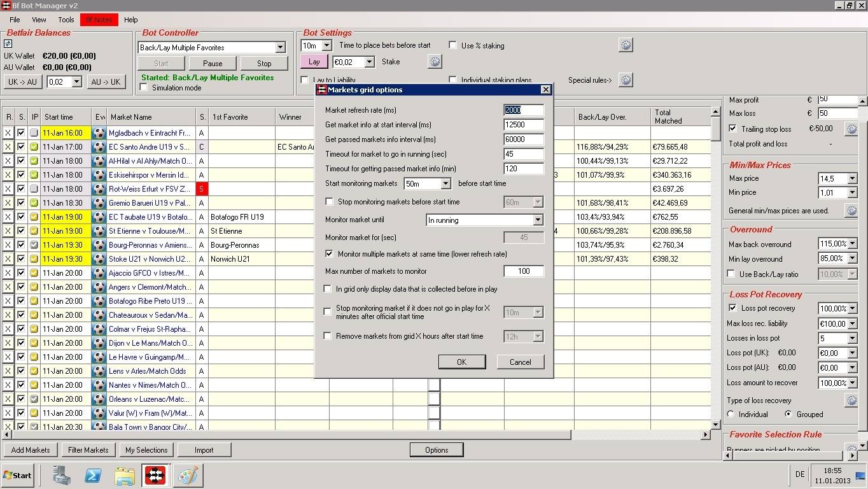Open the Max back overround 115,00% dropdown
868x489 pixels.
(x=852, y=244)
